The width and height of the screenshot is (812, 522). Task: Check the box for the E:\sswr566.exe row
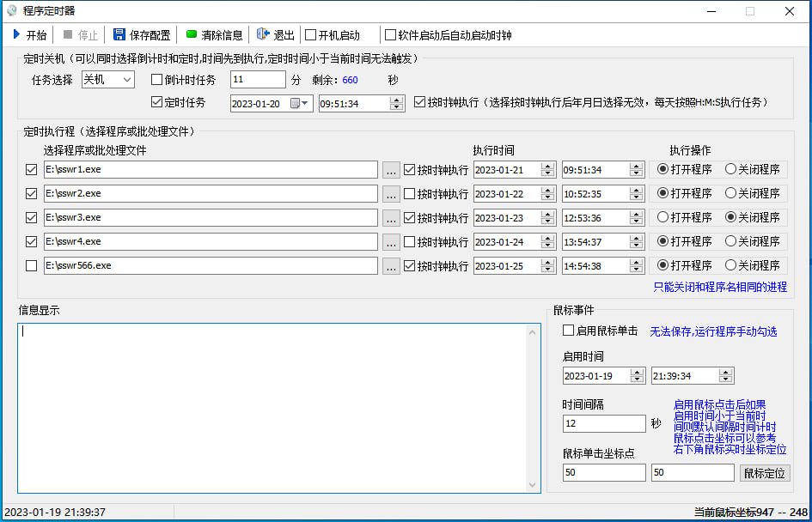[32, 266]
